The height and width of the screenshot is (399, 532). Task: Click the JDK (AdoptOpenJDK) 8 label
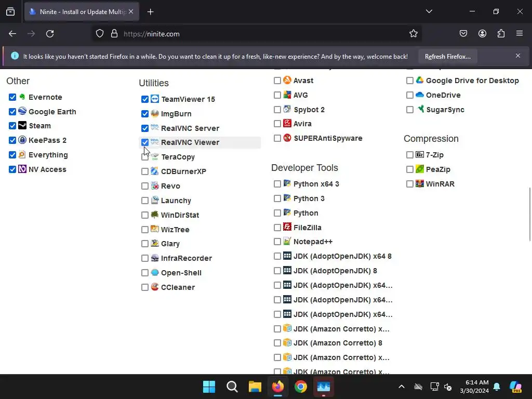(x=335, y=271)
